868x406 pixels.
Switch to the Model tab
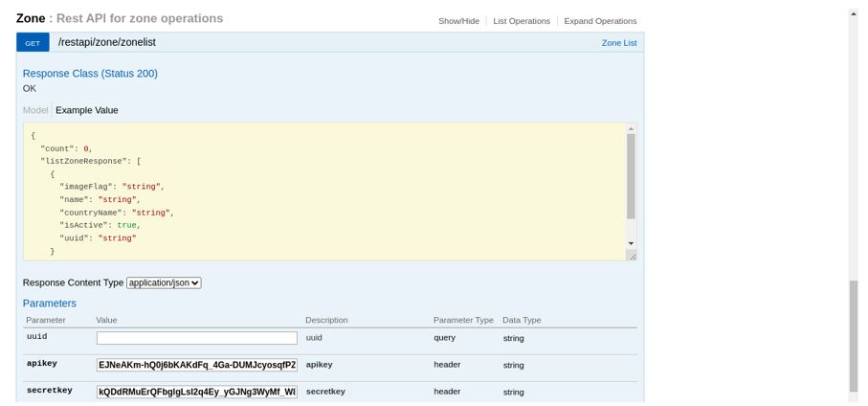point(35,110)
